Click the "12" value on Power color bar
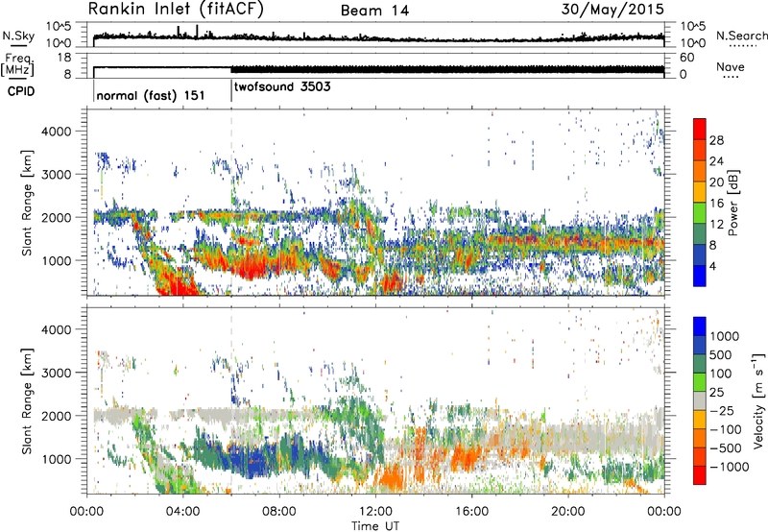 (x=716, y=225)
